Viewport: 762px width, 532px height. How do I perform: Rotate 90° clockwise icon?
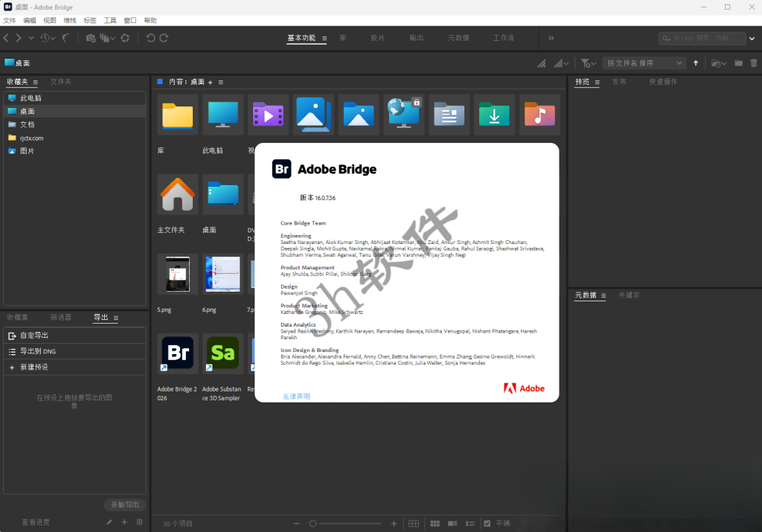164,38
